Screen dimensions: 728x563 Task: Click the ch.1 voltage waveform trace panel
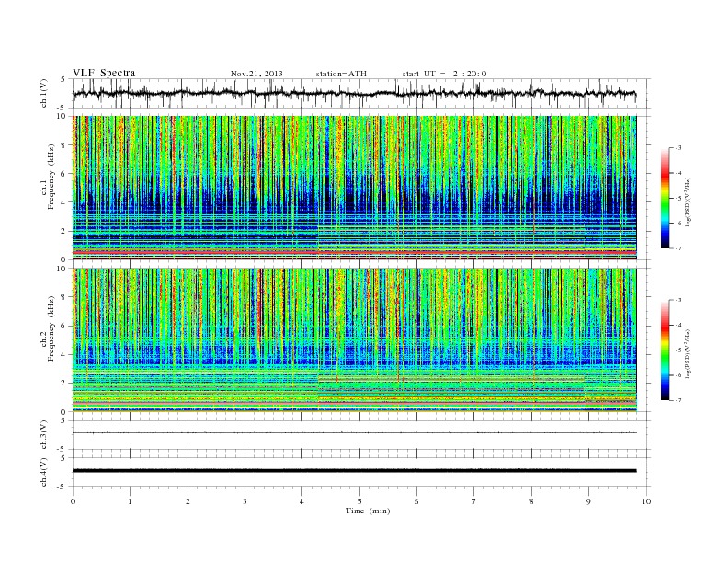click(x=361, y=93)
